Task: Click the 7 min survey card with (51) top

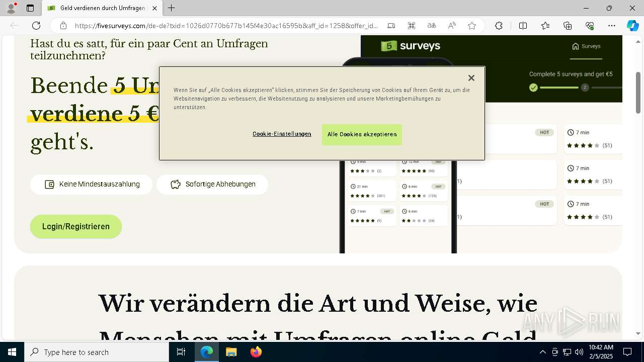Action: coord(593,139)
